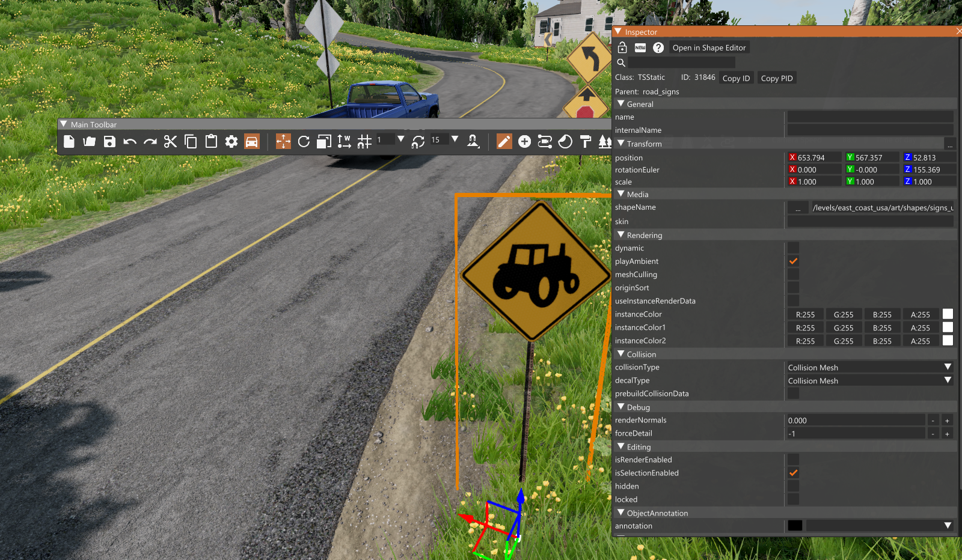Click the NEW icon in Inspector
The height and width of the screenshot is (560, 962).
point(640,47)
